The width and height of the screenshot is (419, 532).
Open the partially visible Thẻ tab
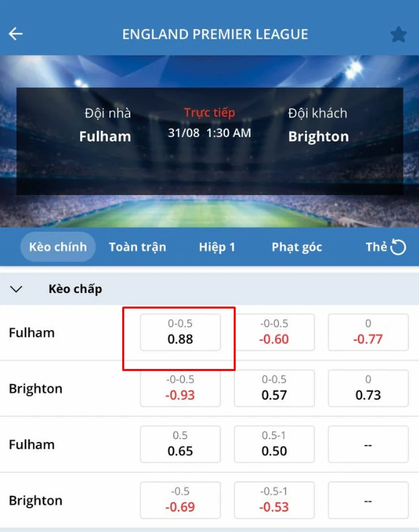point(375,247)
